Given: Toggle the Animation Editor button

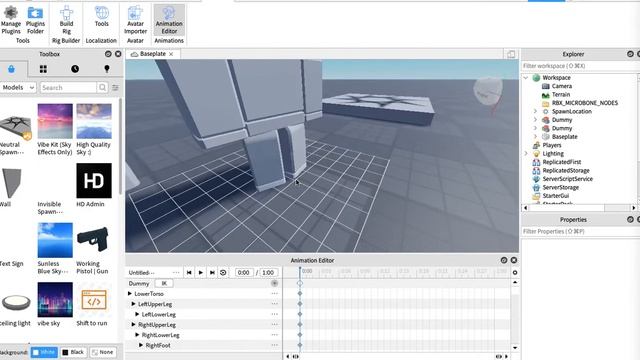Looking at the screenshot, I should 169,20.
